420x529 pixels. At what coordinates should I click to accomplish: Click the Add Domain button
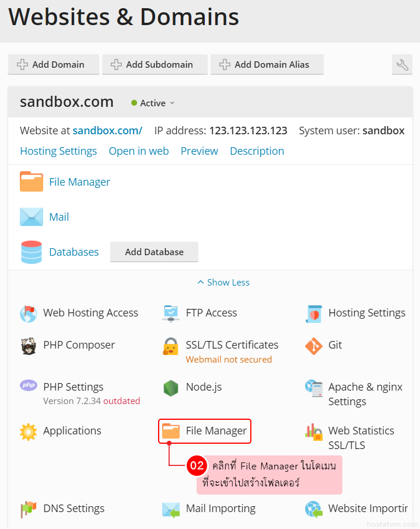coord(52,65)
